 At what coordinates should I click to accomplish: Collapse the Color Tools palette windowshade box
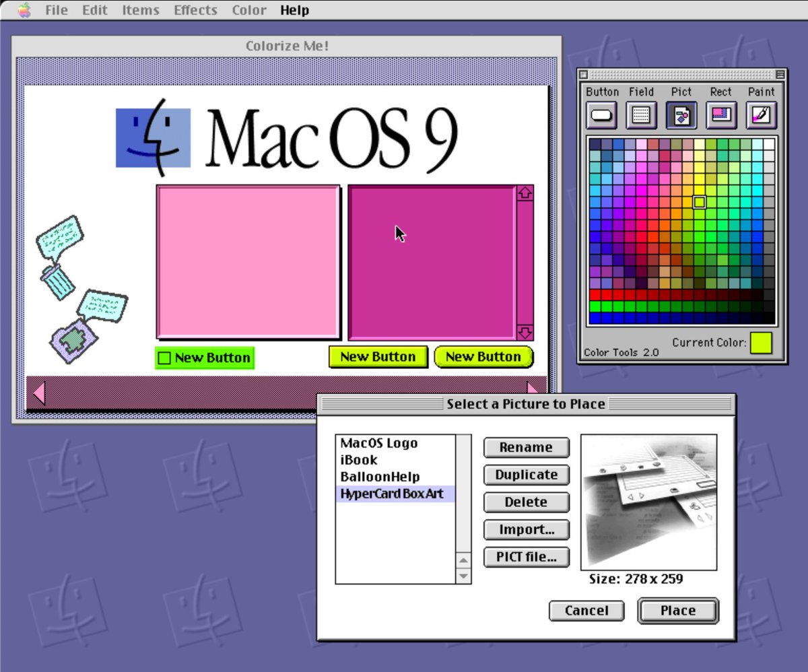click(780, 75)
